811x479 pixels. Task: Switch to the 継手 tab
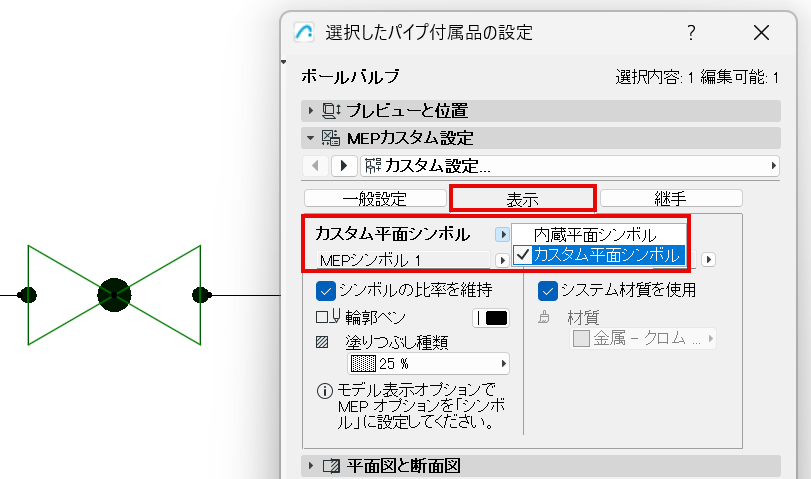671,199
